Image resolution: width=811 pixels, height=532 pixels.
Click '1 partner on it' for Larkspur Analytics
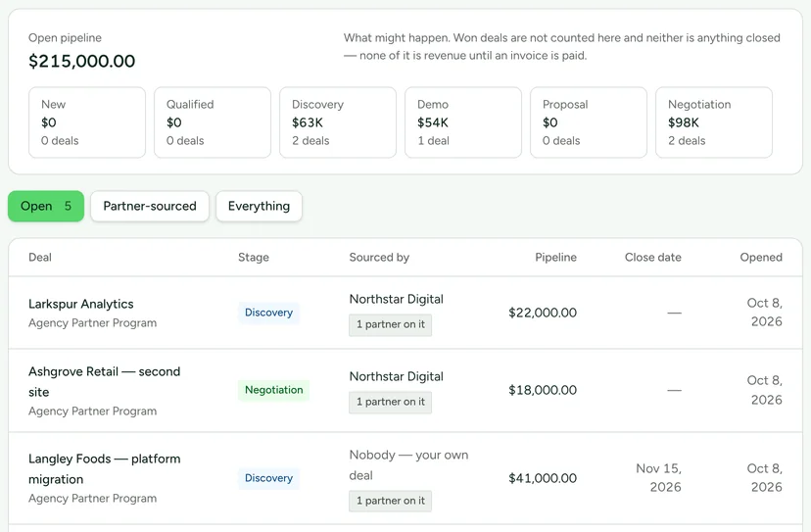pyautogui.click(x=391, y=324)
